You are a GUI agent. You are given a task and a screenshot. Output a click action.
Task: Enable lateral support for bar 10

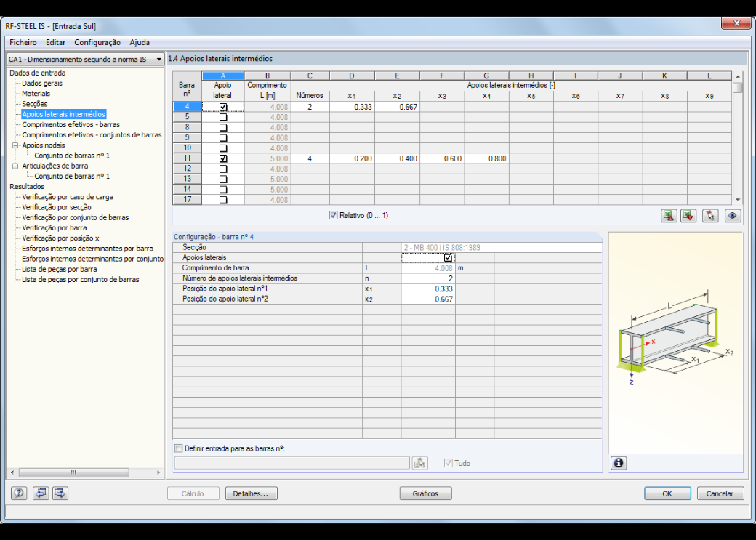pos(223,148)
